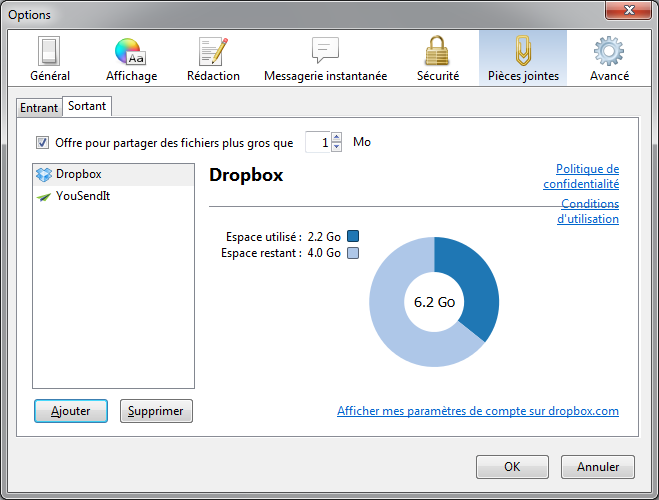
Task: Open the Pièces jointes paperclip section
Action: tap(523, 58)
